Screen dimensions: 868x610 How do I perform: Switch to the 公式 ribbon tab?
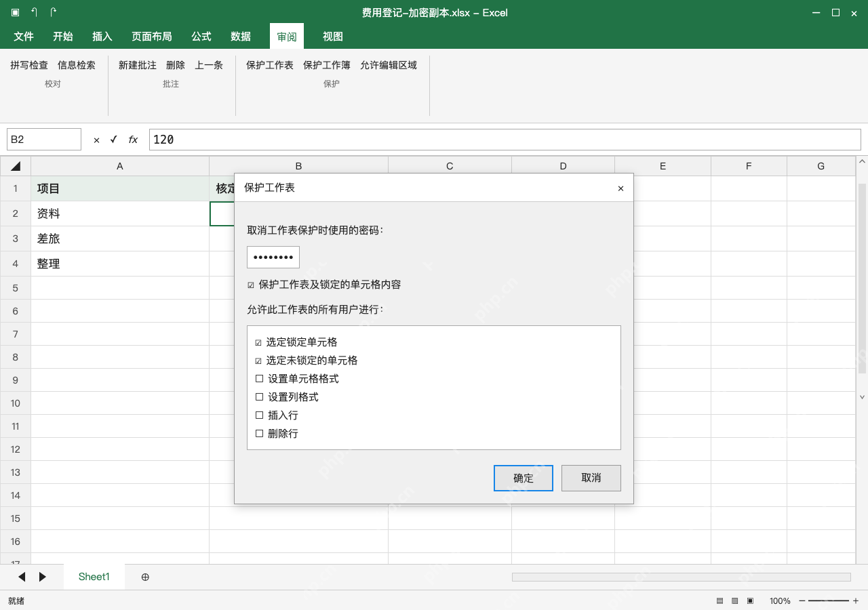[201, 37]
